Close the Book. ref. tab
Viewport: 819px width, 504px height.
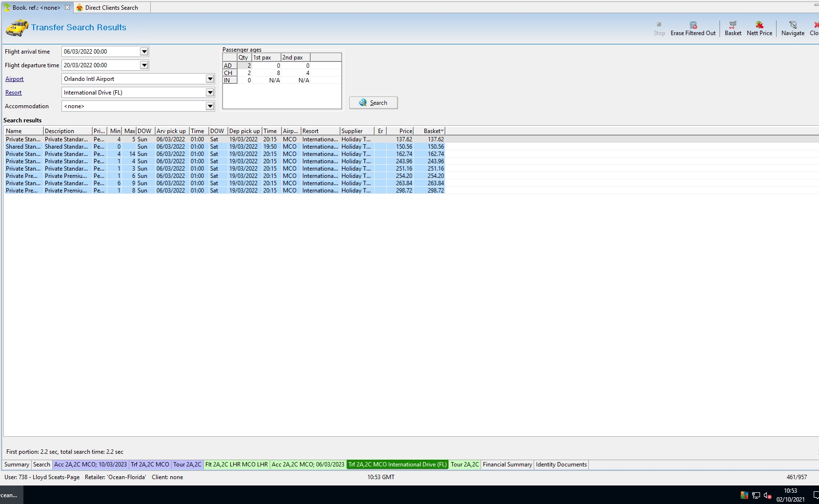67,7
